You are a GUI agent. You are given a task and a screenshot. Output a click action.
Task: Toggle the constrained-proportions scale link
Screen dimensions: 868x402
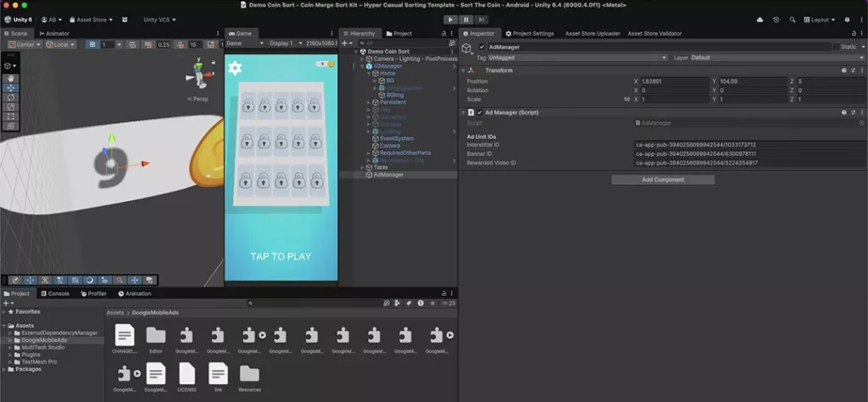[x=626, y=100]
